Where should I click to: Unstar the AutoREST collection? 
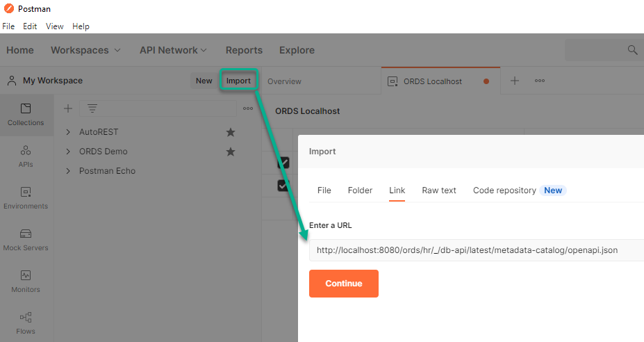(231, 132)
